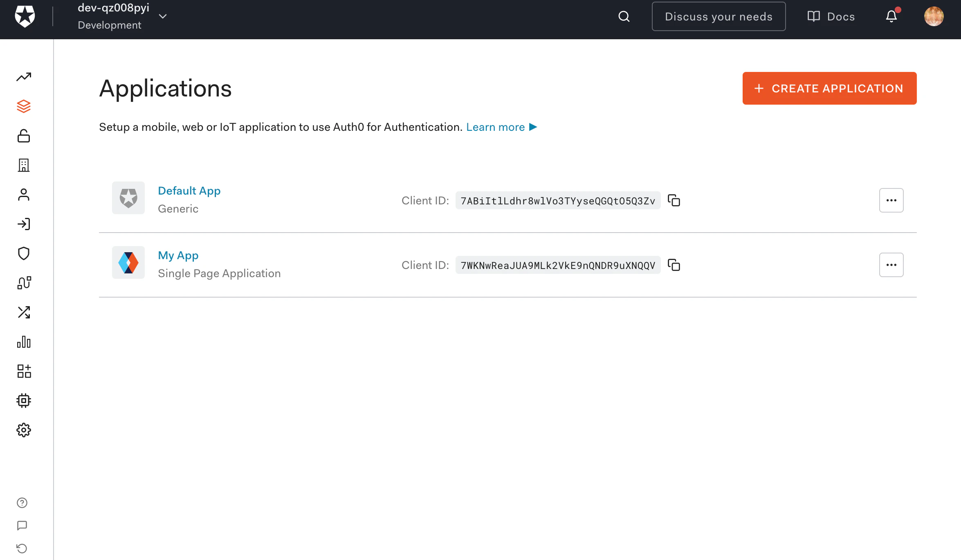Follow the Learn more link
961x560 pixels.
pyautogui.click(x=501, y=127)
